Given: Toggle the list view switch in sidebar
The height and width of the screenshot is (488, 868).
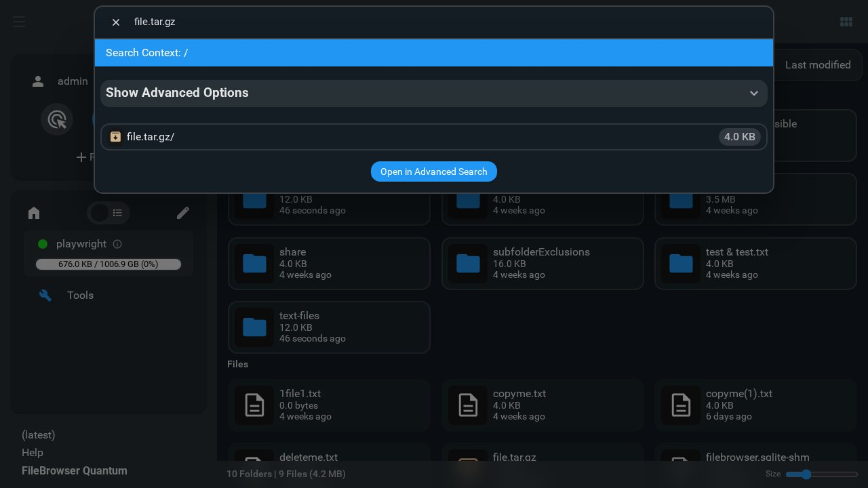Looking at the screenshot, I should (x=108, y=213).
